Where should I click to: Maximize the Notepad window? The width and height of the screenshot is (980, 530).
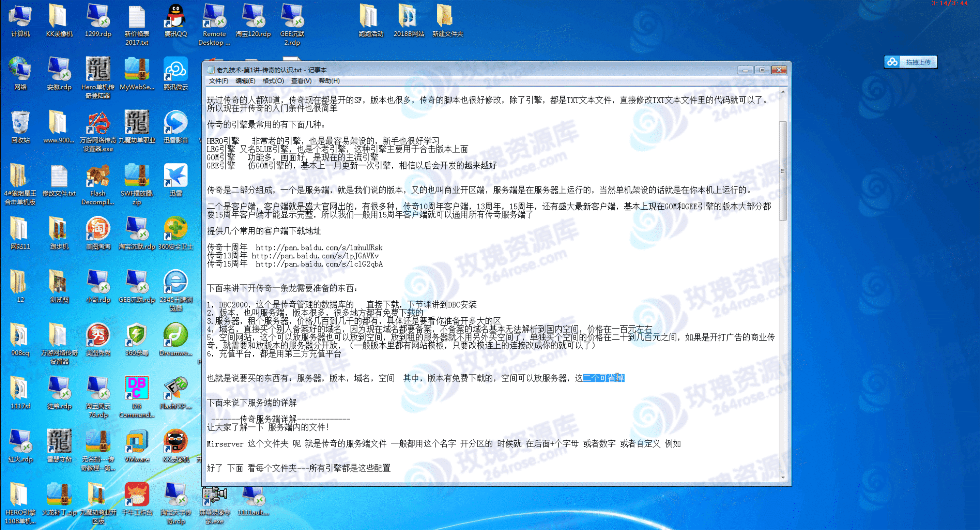pyautogui.click(x=762, y=70)
